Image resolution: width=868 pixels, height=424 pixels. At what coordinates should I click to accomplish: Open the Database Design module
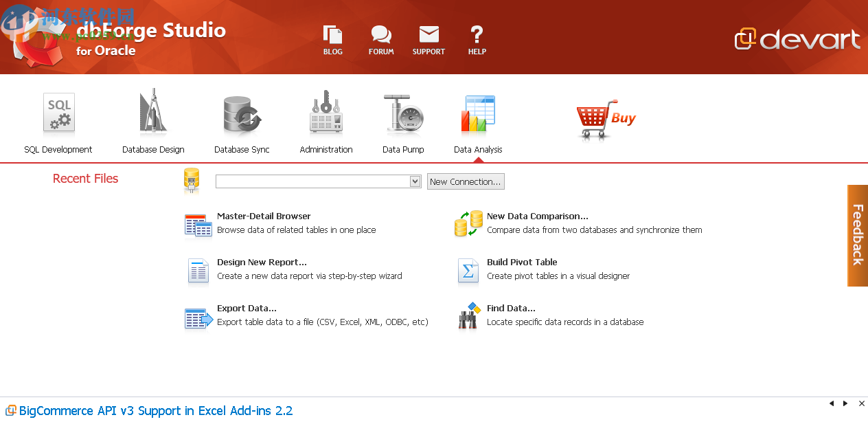pyautogui.click(x=152, y=120)
